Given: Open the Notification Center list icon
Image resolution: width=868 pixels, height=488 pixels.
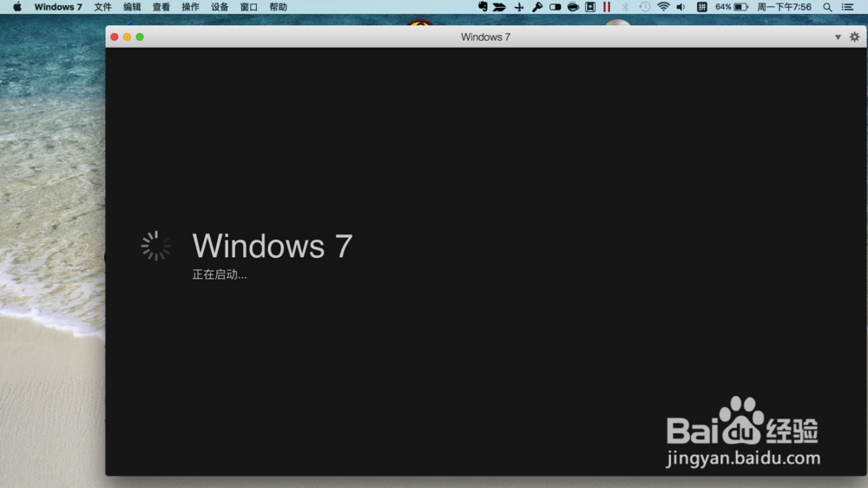Looking at the screenshot, I should click(847, 7).
